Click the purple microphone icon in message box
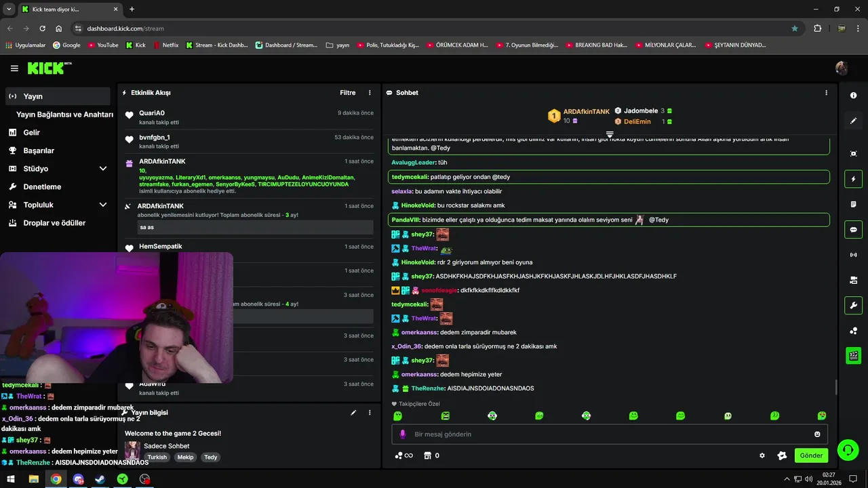This screenshot has height=488, width=868. tap(402, 434)
